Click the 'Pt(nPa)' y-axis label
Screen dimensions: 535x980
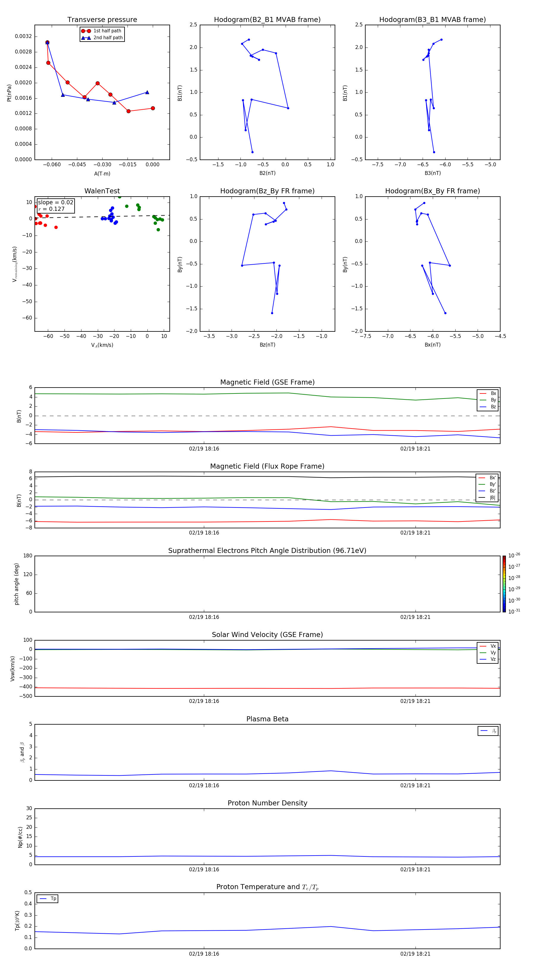9,93
